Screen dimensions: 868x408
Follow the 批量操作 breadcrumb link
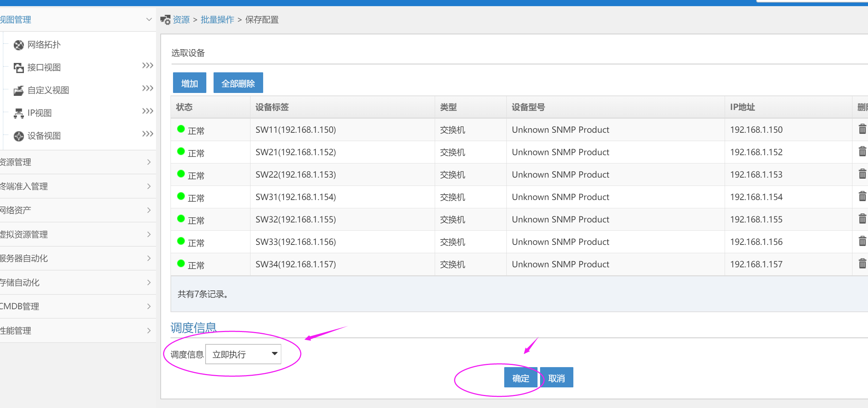[x=217, y=20]
